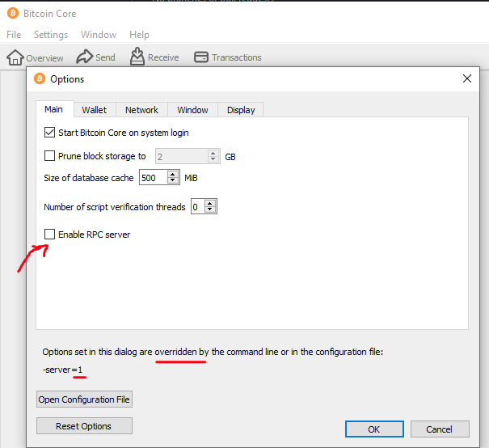Open the Window menu
This screenshot has height=448, width=489.
(99, 35)
